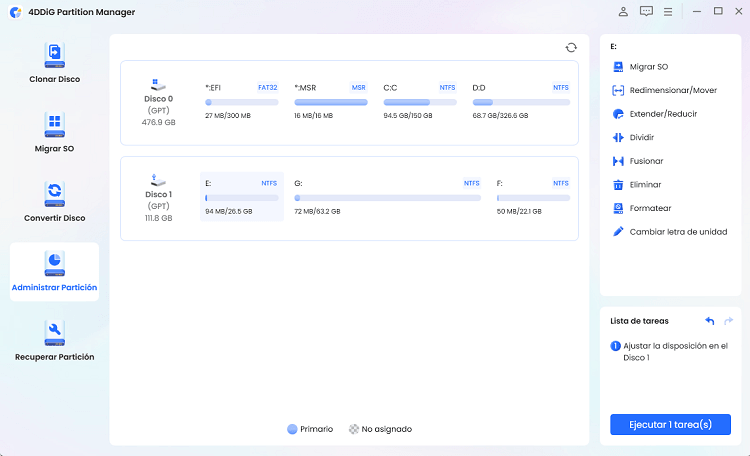Open the user account icon
Image resolution: width=750 pixels, height=456 pixels.
(x=624, y=11)
